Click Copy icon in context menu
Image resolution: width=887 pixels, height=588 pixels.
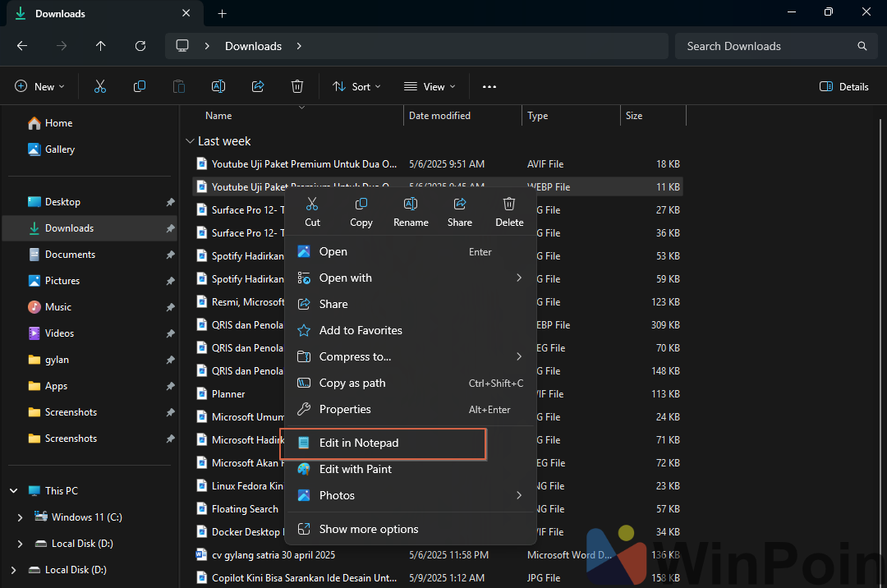pos(361,204)
